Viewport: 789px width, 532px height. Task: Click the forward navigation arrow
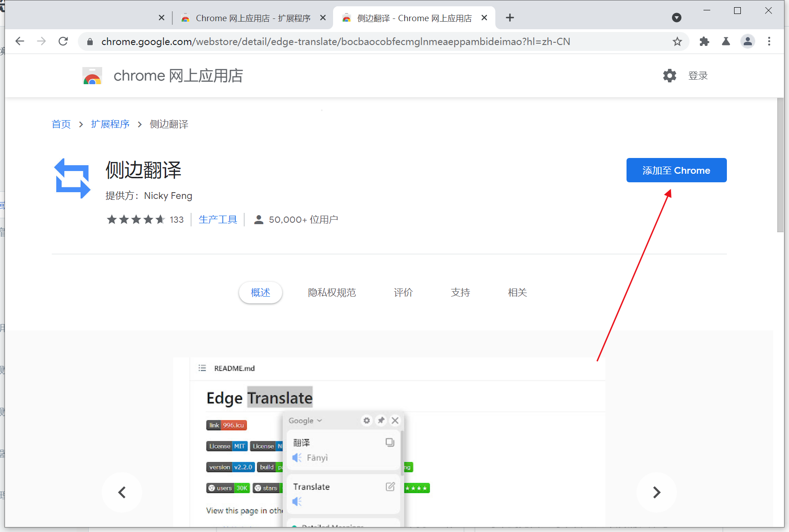coord(41,41)
